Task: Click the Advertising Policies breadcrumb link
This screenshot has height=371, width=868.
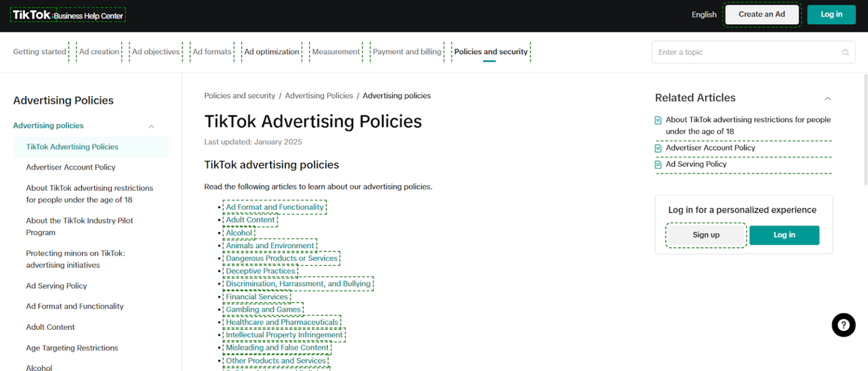Action: tap(319, 96)
